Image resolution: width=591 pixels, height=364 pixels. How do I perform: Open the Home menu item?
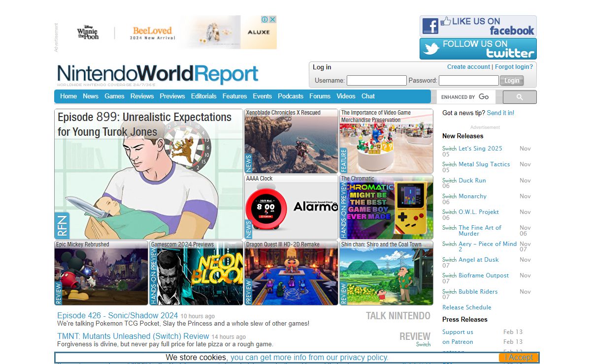(x=68, y=96)
